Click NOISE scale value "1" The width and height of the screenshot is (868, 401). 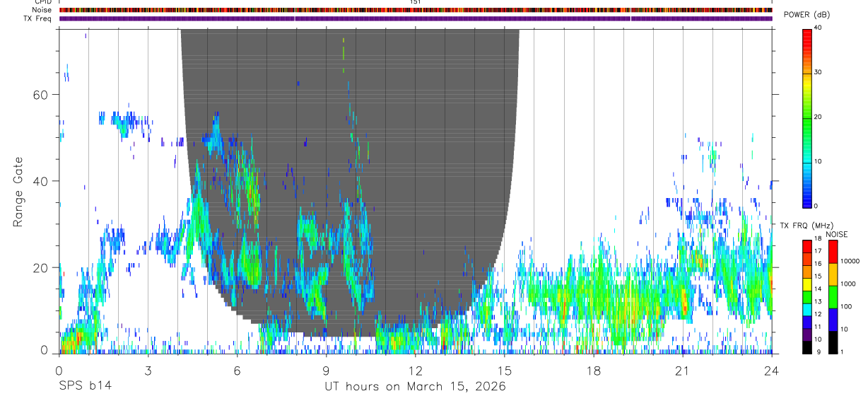tap(843, 351)
